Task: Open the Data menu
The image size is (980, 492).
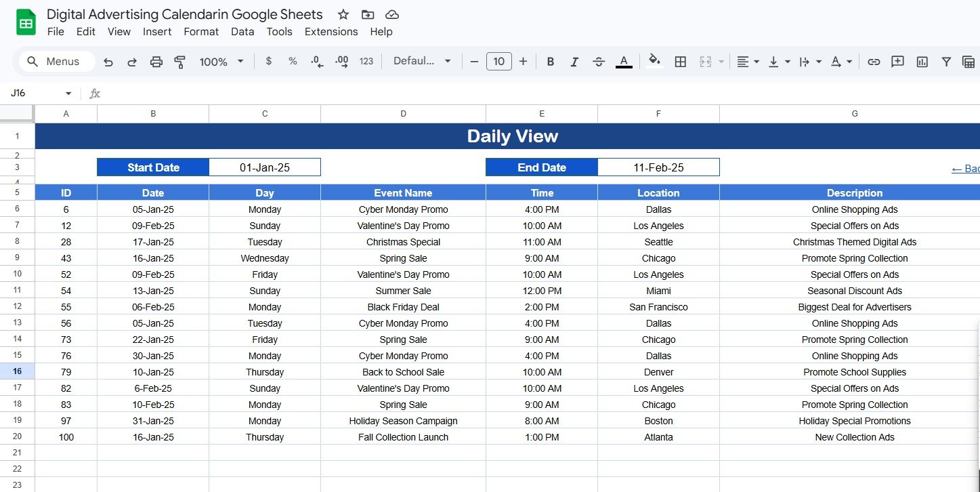Action: (242, 32)
